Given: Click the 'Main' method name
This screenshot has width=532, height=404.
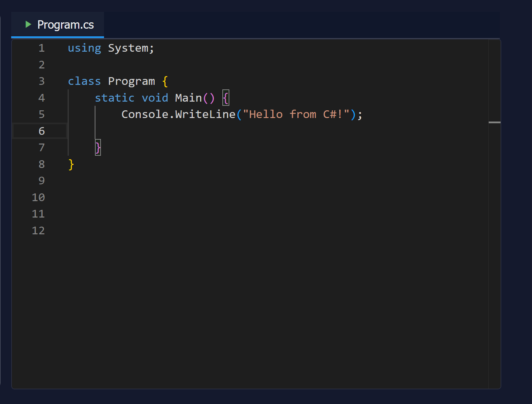Looking at the screenshot, I should click(189, 98).
